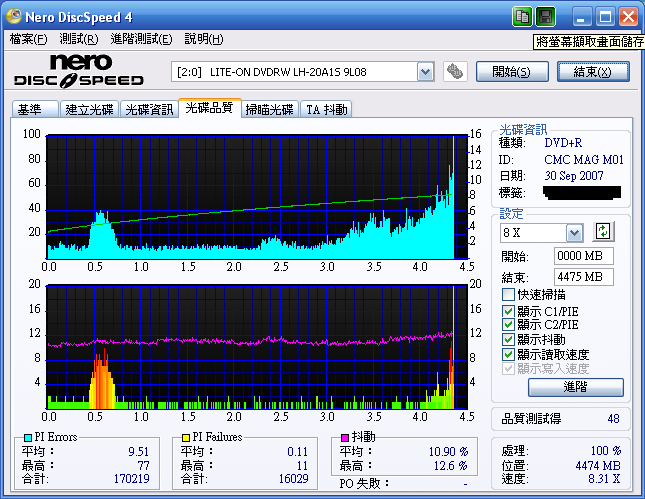Click the position value 4474 MB
Image resolution: width=645 pixels, height=499 pixels.
(598, 466)
